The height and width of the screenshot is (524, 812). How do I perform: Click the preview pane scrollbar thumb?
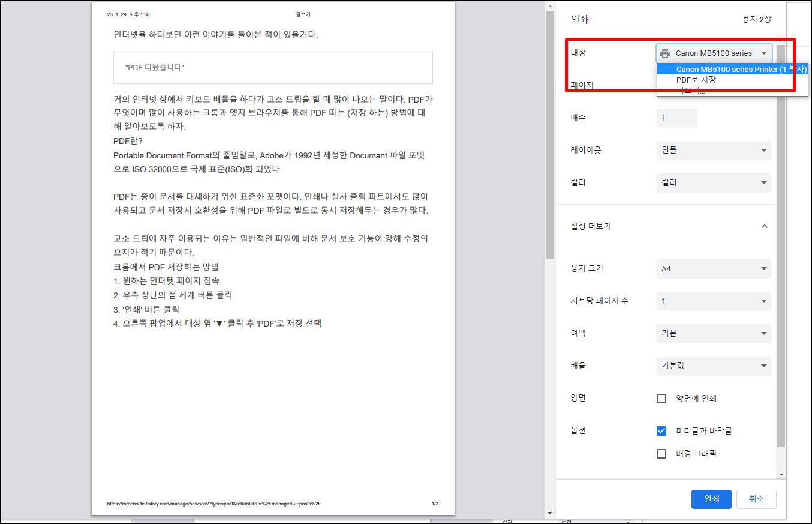point(550,135)
